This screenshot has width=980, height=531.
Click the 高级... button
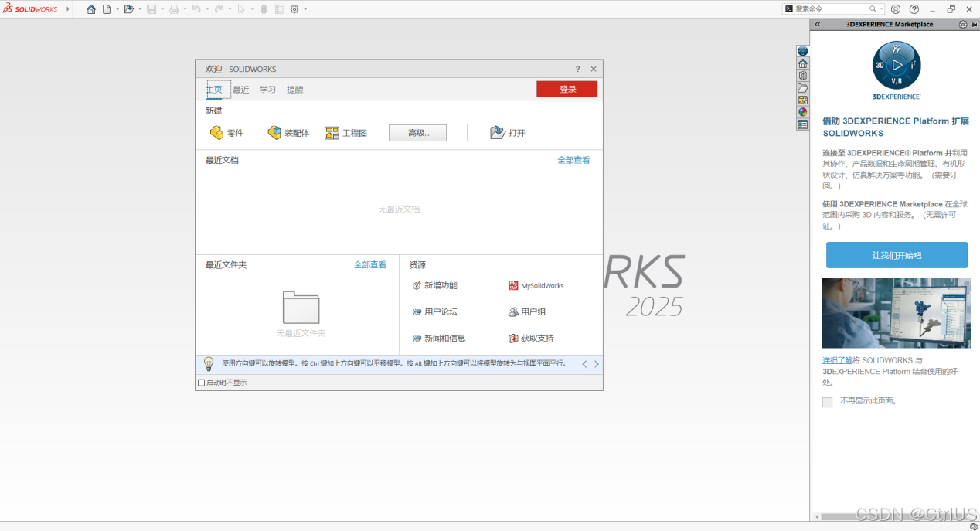417,133
